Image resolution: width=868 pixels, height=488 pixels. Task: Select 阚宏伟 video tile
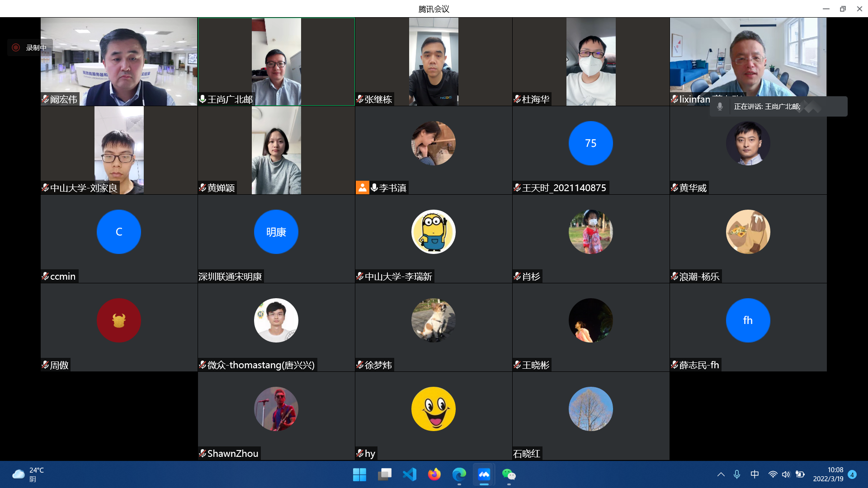tap(119, 61)
